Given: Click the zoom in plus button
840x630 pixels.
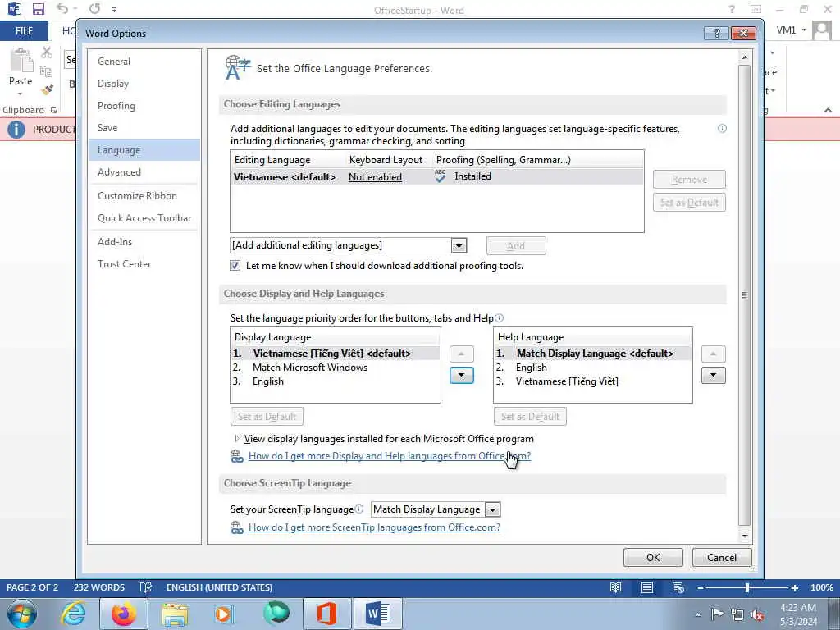Looking at the screenshot, I should (x=795, y=587).
